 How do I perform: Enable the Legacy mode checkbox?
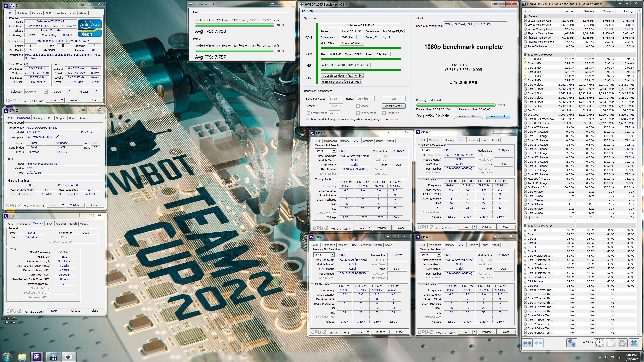point(358,113)
